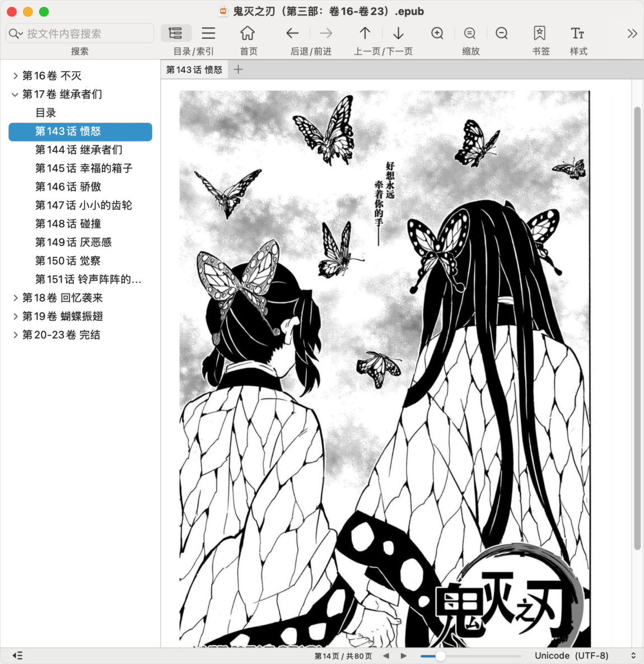Open the Unicode (UTF-8) encoding dropdown
The image size is (644, 664).
[585, 656]
